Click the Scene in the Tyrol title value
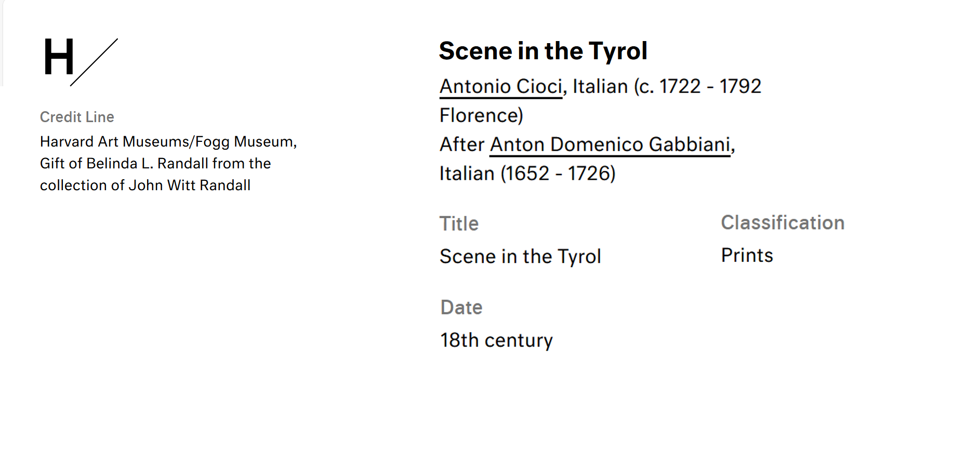Viewport: 980px width, 462px height. [520, 256]
